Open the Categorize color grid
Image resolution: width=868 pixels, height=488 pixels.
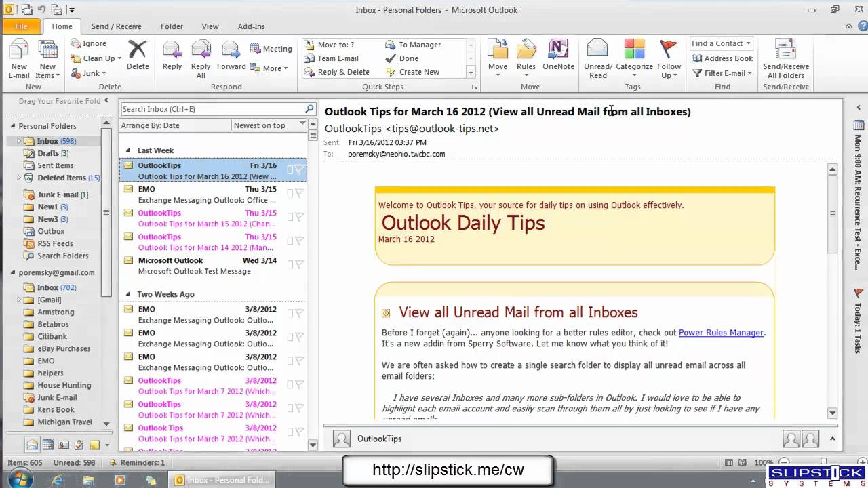coord(634,50)
